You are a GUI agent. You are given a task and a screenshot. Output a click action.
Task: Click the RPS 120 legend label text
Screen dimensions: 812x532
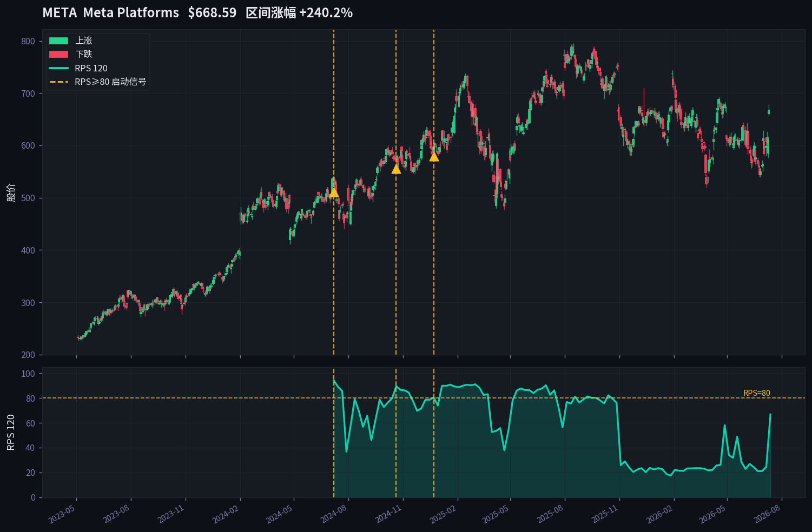91,68
